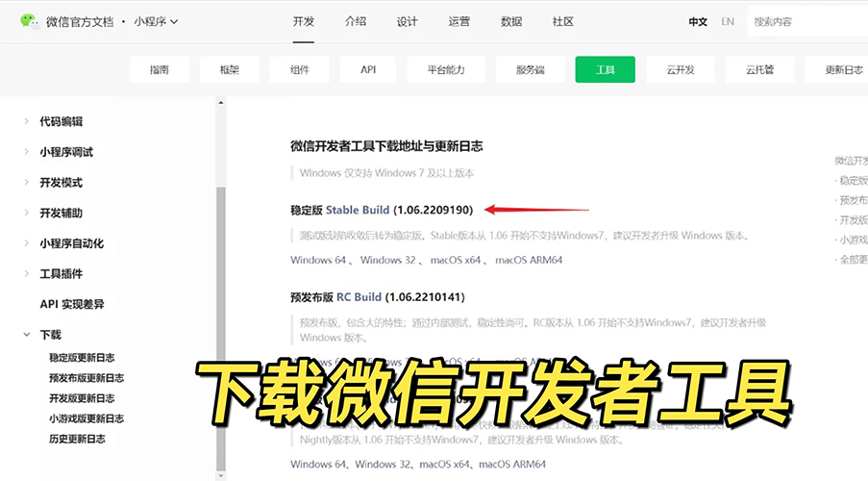Click the Windows 7 support note text
This screenshot has height=481, width=868.
[x=386, y=173]
